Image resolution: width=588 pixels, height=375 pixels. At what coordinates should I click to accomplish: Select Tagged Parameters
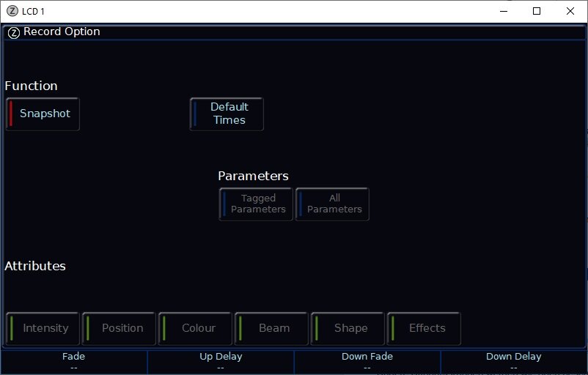(257, 204)
